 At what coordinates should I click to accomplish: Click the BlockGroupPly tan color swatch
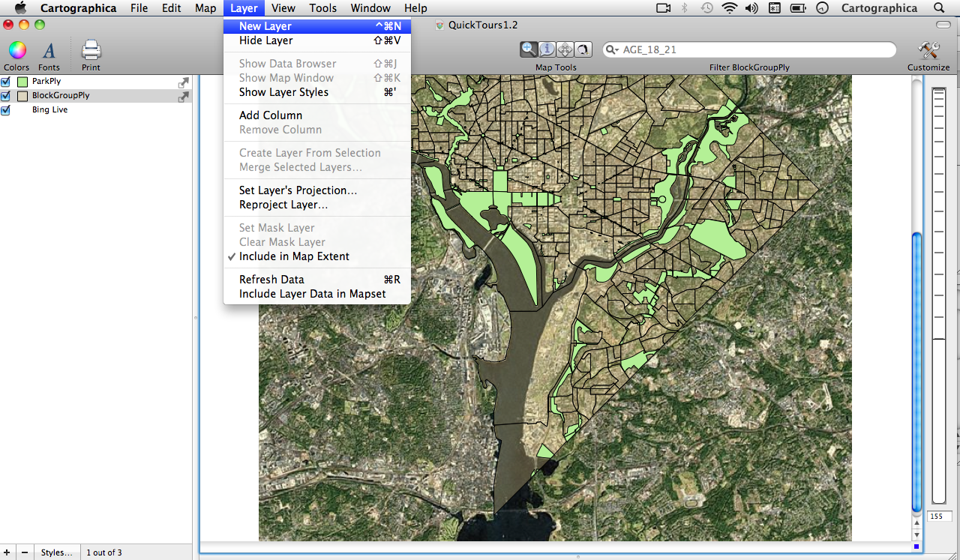22,96
